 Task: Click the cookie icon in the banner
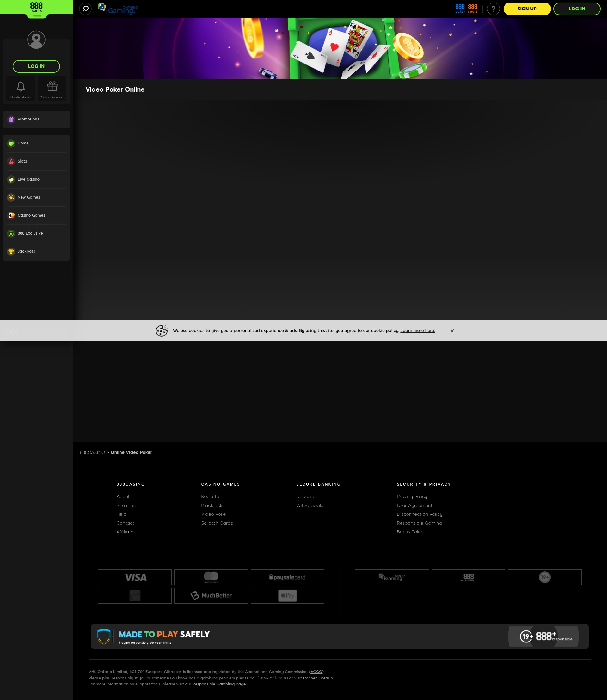pyautogui.click(x=162, y=331)
